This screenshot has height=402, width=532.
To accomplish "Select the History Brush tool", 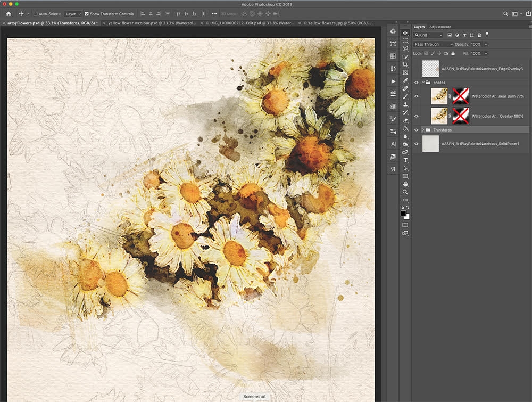I will coord(405,112).
